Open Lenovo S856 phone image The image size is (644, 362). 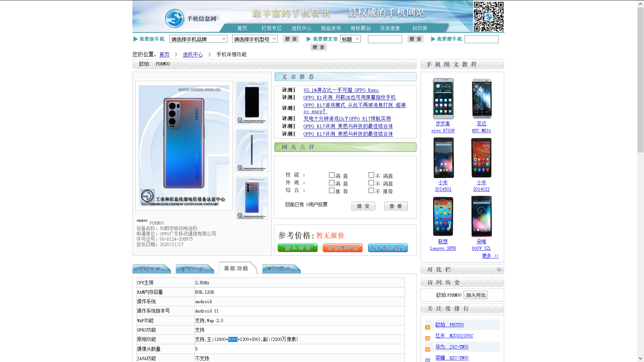click(443, 217)
